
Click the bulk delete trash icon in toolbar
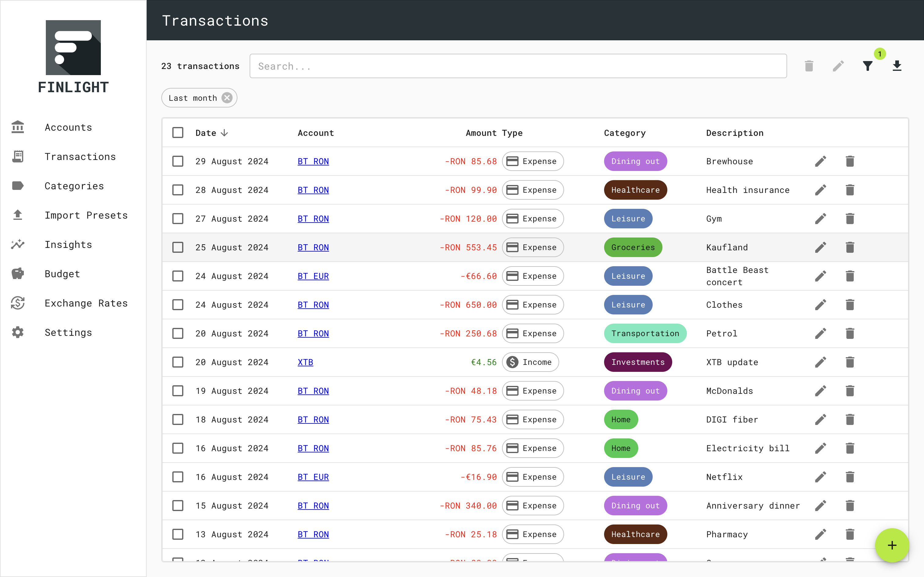coord(809,66)
